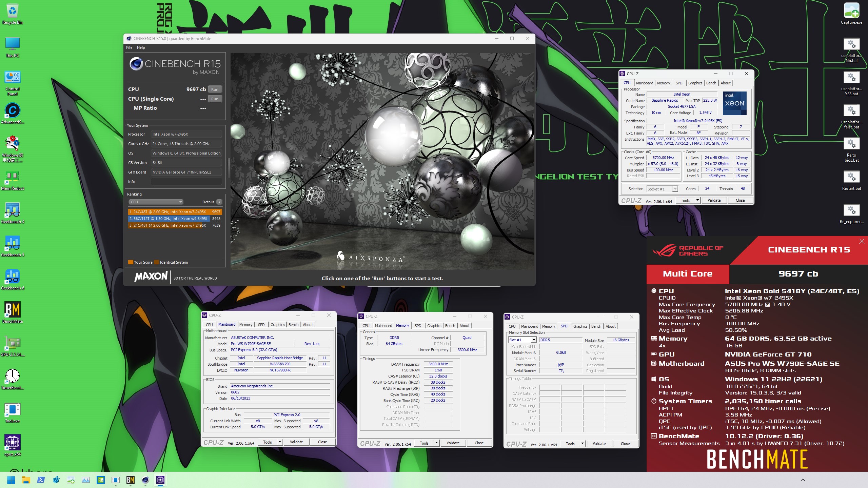Open About tab in SPD CPU-Z window
The width and height of the screenshot is (868, 488).
[x=611, y=326]
